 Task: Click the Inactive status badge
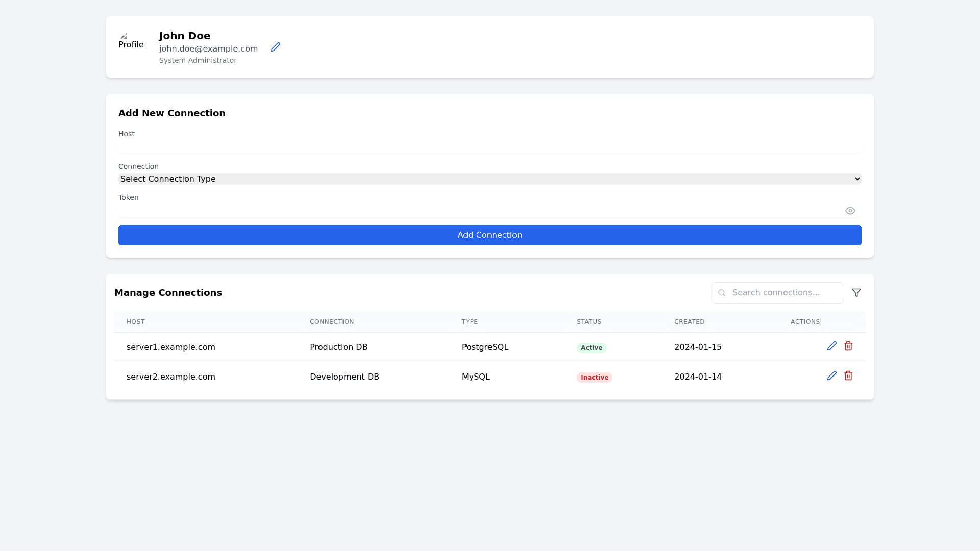coord(594,378)
